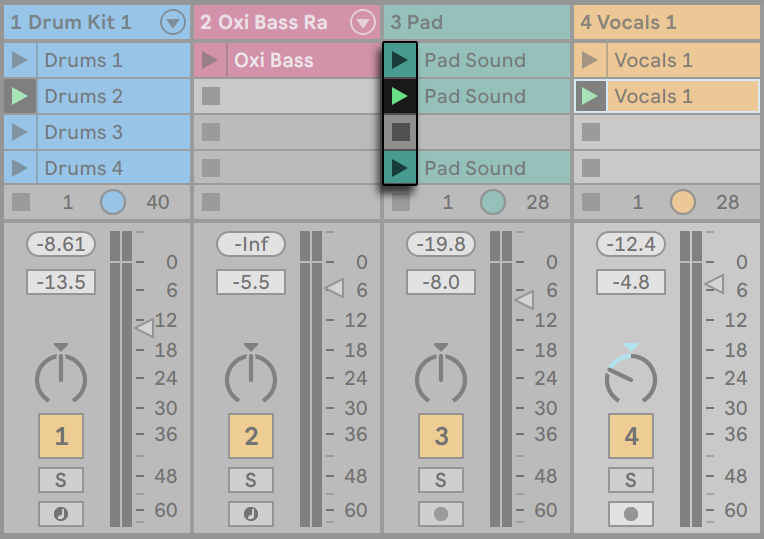Toggle track 3 activator button
This screenshot has width=764, height=539.
pos(441,436)
